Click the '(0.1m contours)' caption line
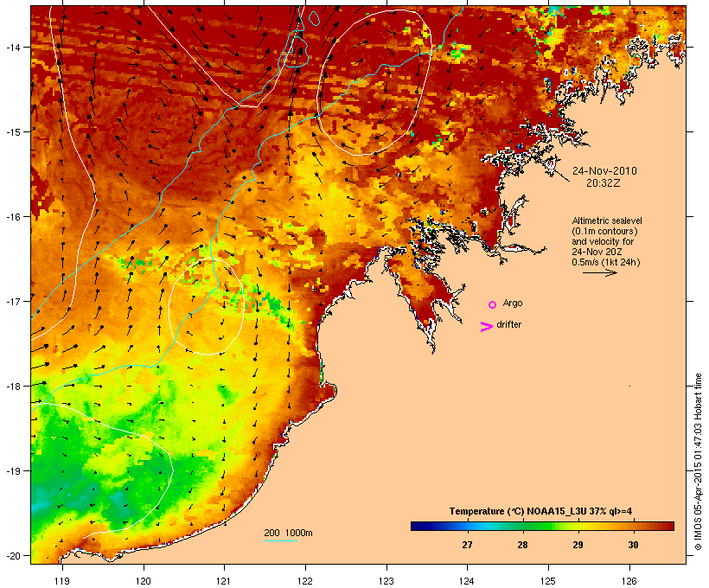 click(x=604, y=231)
